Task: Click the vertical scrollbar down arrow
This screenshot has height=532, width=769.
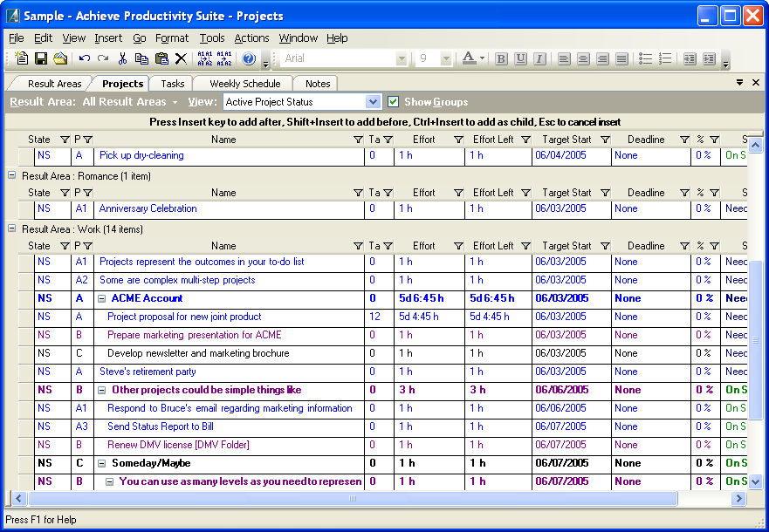Action: coord(755,482)
